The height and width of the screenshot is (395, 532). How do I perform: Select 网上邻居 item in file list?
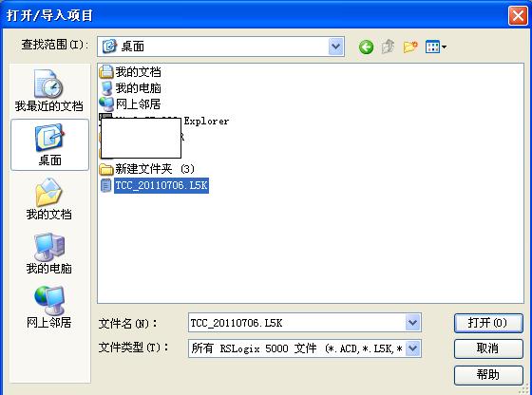click(x=130, y=104)
